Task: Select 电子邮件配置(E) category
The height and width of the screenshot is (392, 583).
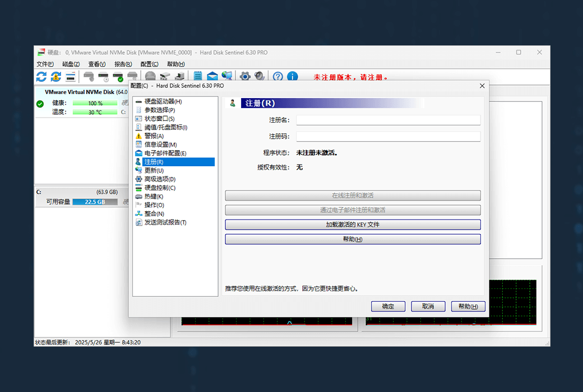Action: click(x=165, y=153)
